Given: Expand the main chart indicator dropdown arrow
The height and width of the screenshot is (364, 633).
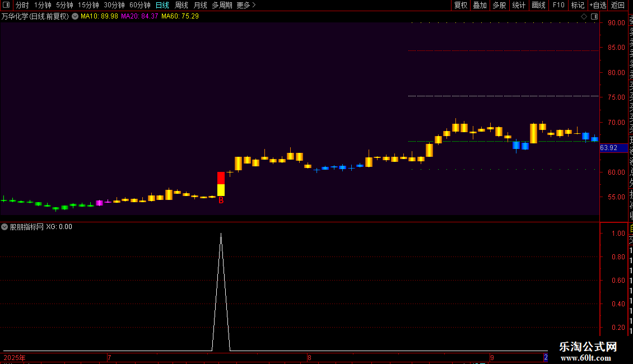Looking at the screenshot, I should (x=75, y=17).
